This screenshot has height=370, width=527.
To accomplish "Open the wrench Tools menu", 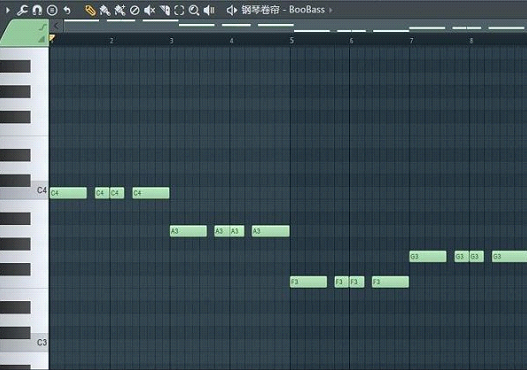I will coord(22,10).
